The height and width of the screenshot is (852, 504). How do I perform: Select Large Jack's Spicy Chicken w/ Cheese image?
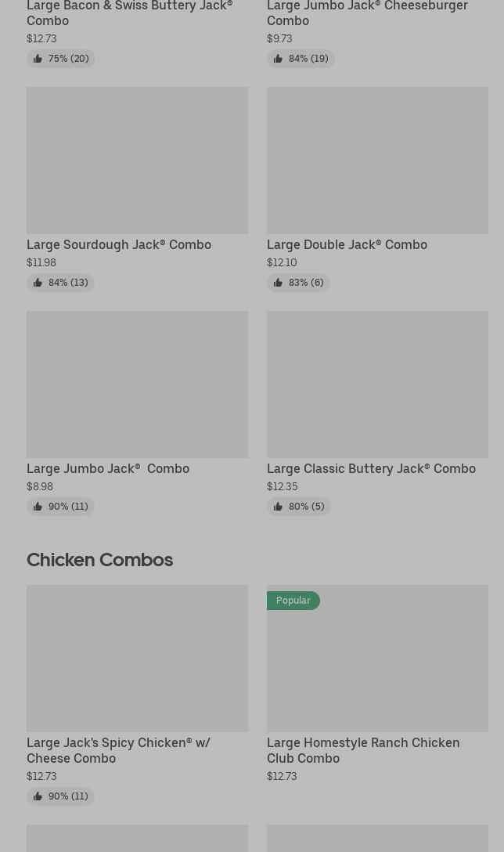coord(138,658)
